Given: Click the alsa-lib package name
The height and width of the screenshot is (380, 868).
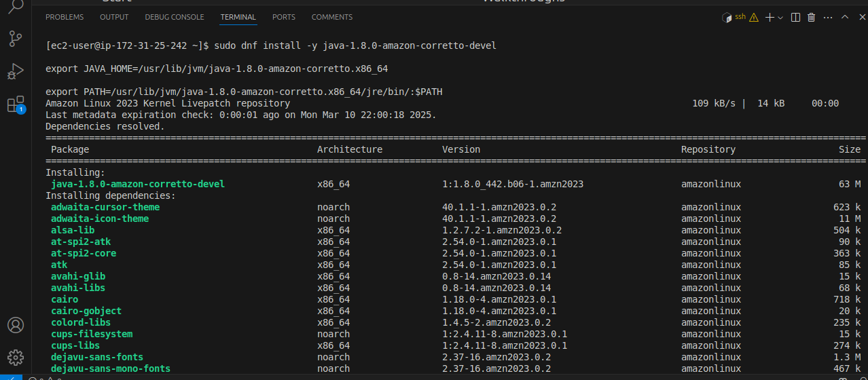Looking at the screenshot, I should click(x=73, y=231).
